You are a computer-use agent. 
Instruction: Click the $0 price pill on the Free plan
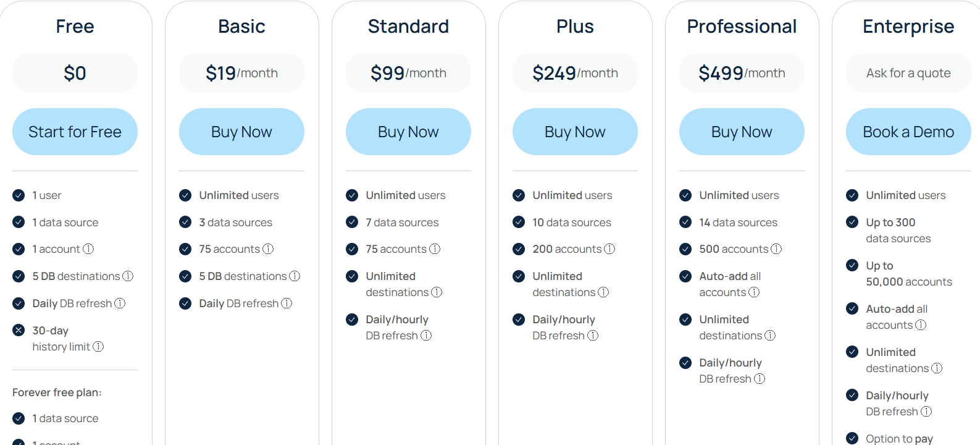click(x=75, y=72)
